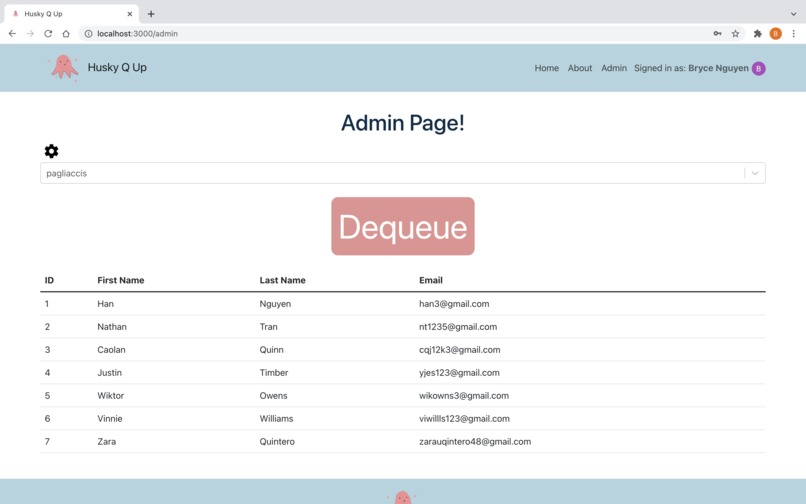This screenshot has width=806, height=504.
Task: Open the tab search chevron
Action: (793, 14)
